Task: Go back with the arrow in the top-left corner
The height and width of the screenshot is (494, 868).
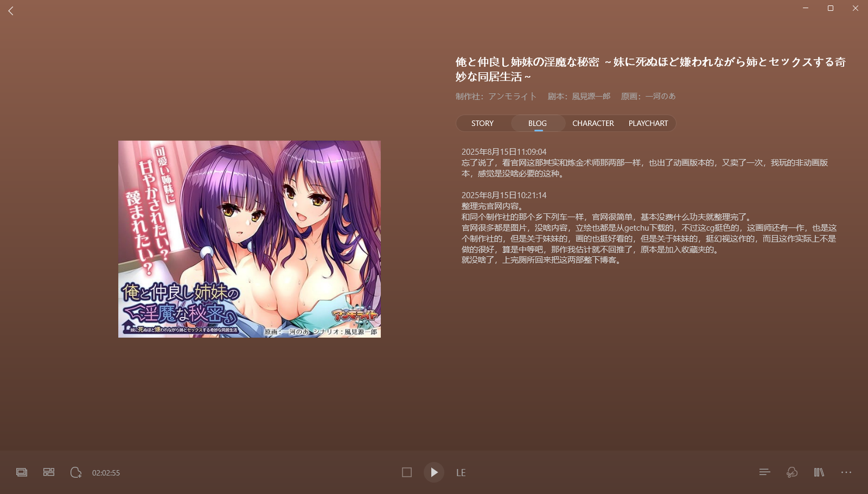Action: tap(11, 11)
